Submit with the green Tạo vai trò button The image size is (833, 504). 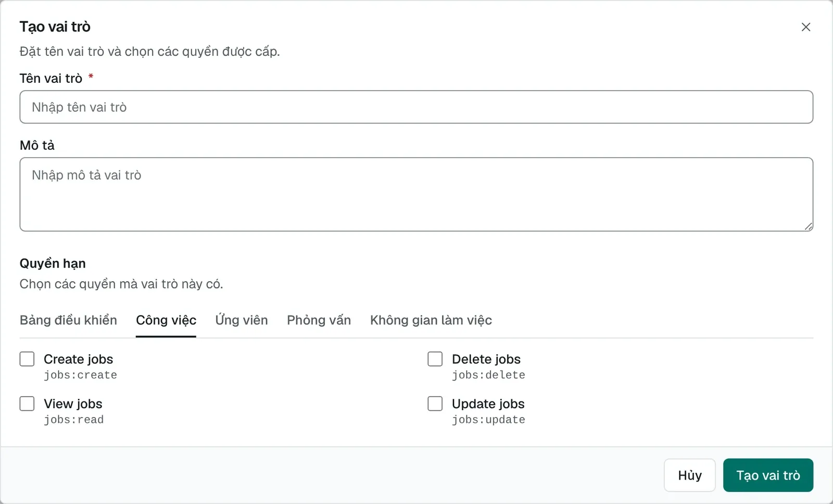coord(768,475)
